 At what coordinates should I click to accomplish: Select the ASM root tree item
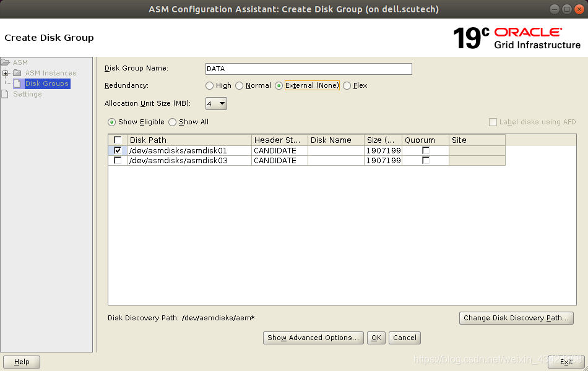20,62
